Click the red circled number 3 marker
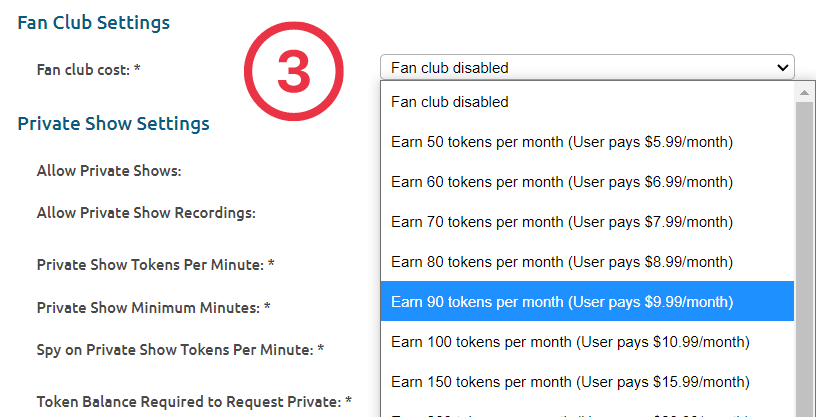This screenshot has width=816, height=417. click(294, 71)
